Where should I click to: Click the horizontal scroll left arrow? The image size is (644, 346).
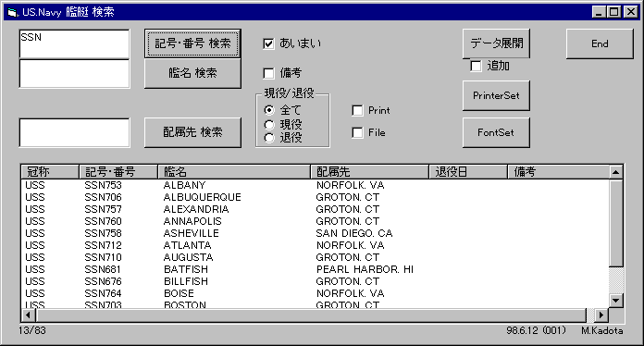[x=28, y=315]
